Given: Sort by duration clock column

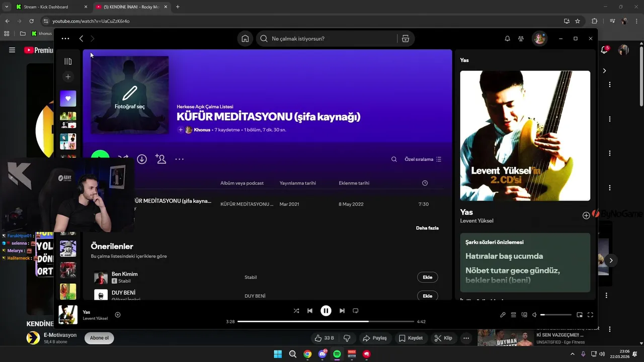Looking at the screenshot, I should 425,183.
